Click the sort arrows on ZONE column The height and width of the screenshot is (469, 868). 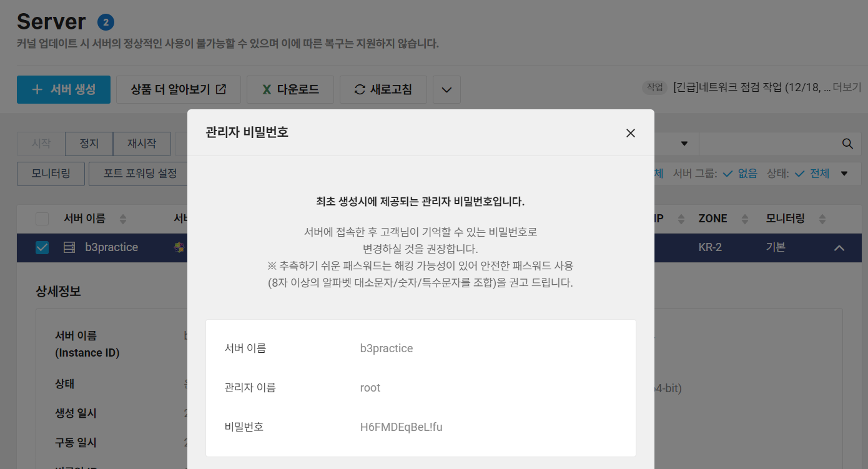[744, 219]
